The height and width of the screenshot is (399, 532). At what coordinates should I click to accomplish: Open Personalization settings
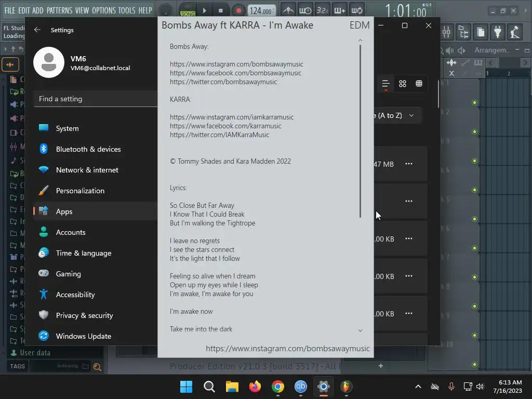tap(95, 191)
